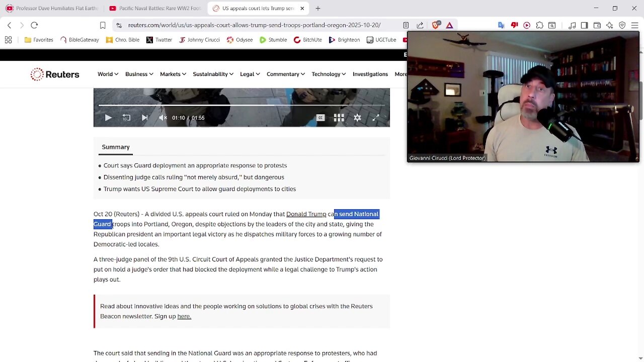This screenshot has height=362, width=644.
Task: Open video player settings gear
Action: (357, 118)
